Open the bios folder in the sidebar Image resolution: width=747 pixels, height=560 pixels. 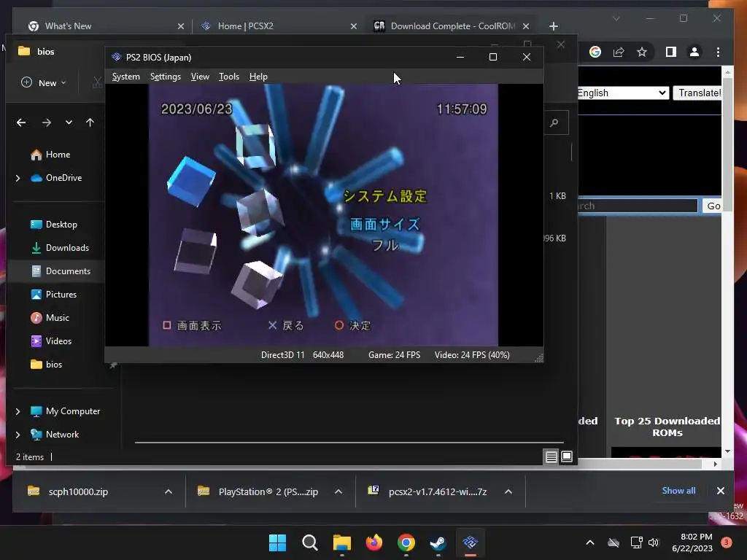tap(46, 365)
